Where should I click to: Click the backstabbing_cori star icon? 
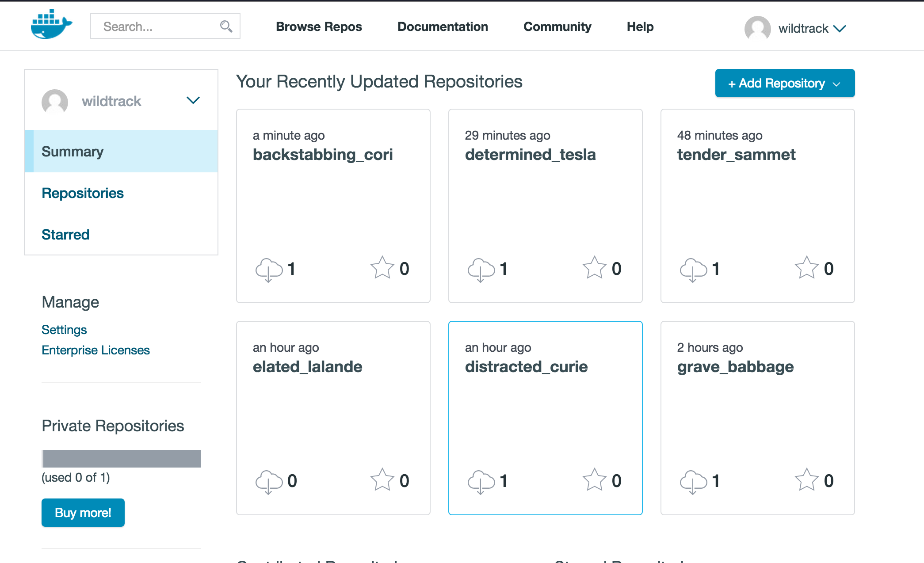[x=382, y=268]
